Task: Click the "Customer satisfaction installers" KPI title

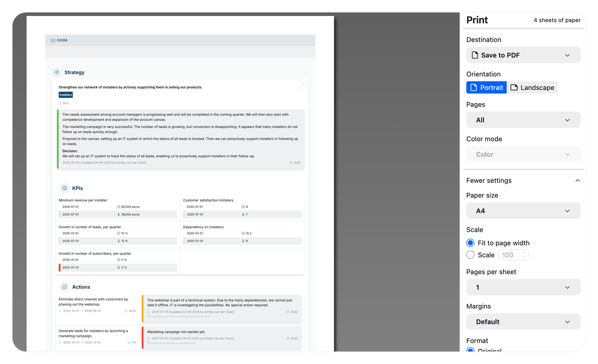Action: [208, 200]
